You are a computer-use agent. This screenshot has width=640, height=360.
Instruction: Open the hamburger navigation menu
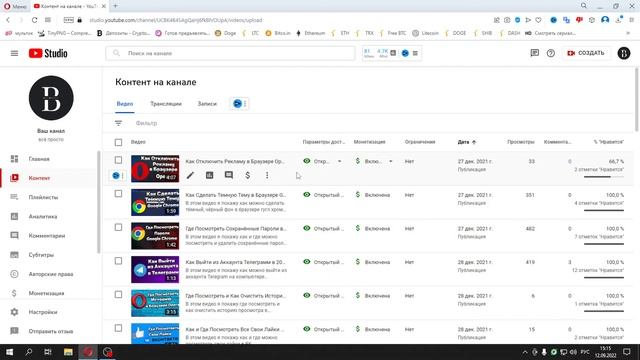[14, 53]
